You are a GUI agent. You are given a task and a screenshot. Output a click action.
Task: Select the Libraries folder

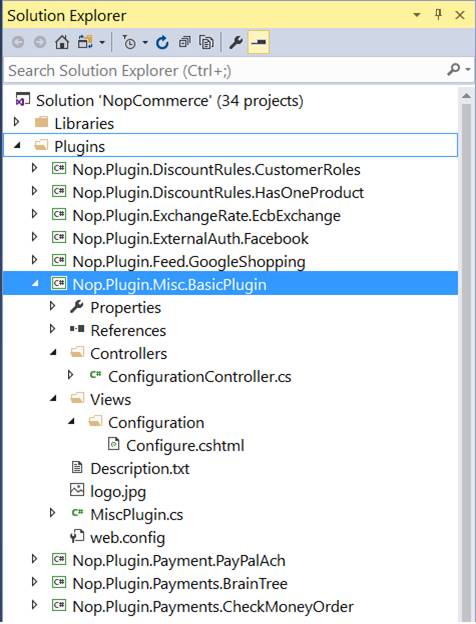84,124
